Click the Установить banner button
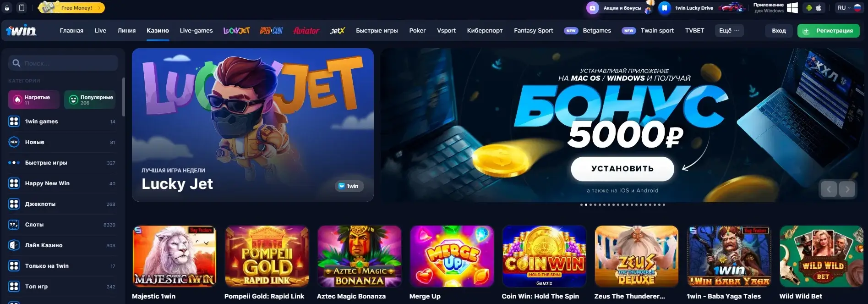The image size is (868, 304). pyautogui.click(x=622, y=169)
